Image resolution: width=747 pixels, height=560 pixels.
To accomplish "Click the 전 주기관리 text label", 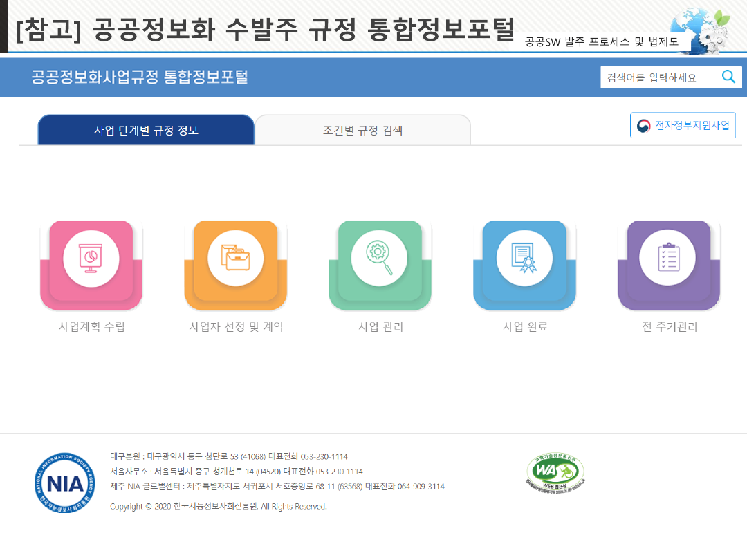I will pyautogui.click(x=669, y=327).
